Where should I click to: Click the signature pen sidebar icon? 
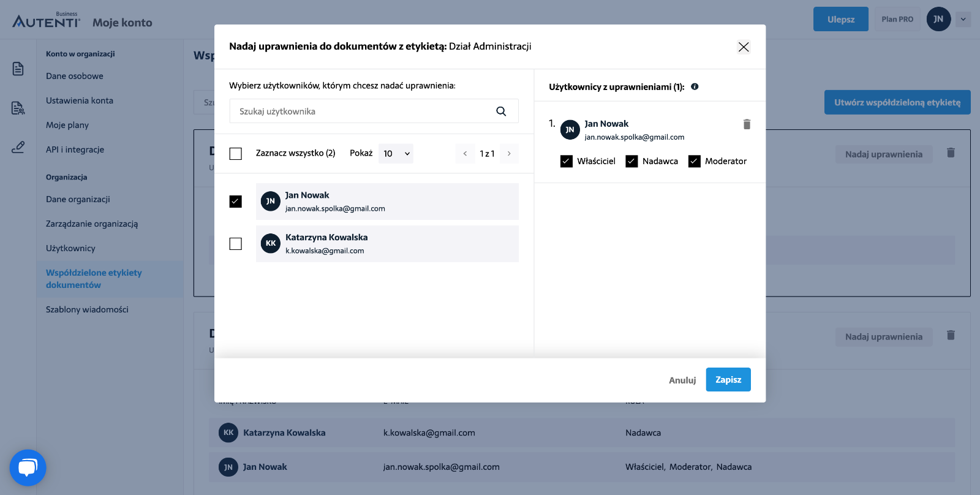point(18,147)
